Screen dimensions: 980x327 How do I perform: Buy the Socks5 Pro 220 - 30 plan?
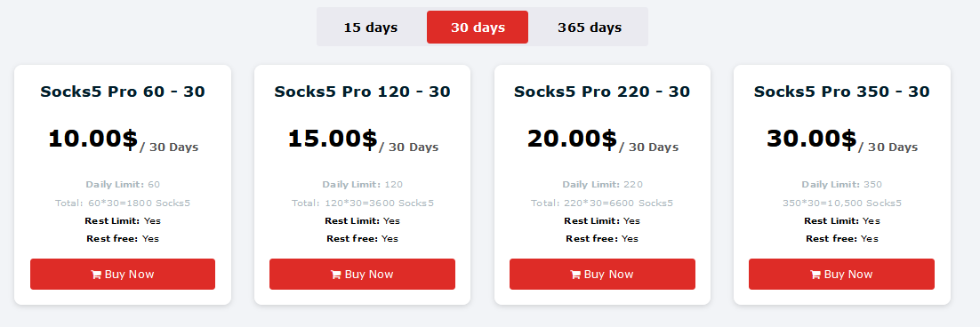[602, 274]
